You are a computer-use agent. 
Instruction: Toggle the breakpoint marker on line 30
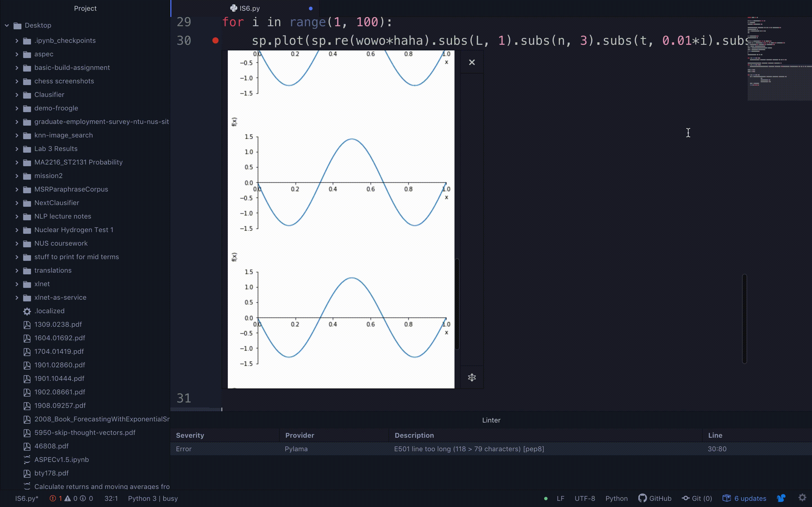(x=215, y=41)
